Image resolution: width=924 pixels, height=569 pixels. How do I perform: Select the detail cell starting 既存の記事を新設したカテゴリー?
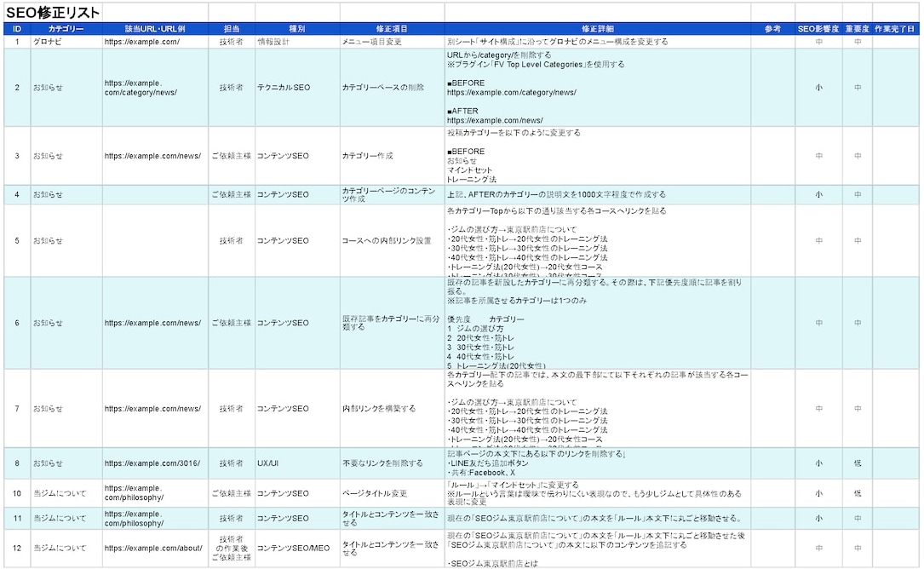click(x=598, y=323)
